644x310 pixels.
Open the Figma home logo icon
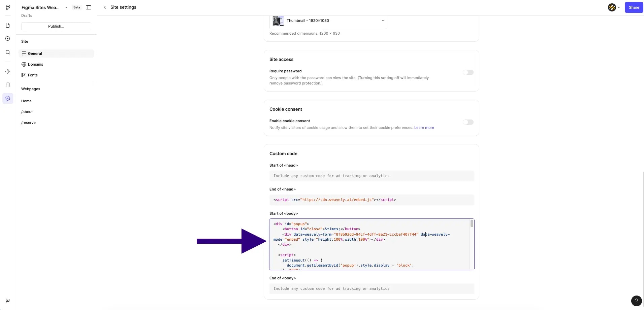tap(8, 7)
